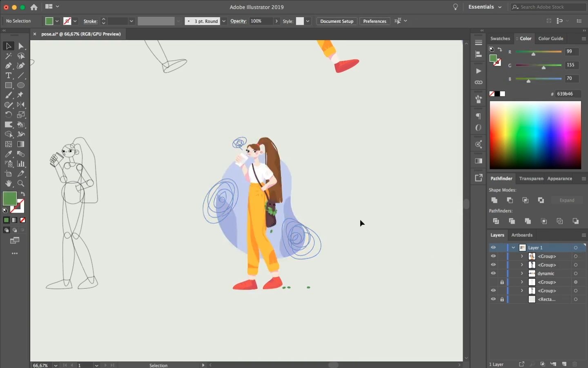Select the Paintbrush tool
The width and height of the screenshot is (588, 368).
point(8,95)
